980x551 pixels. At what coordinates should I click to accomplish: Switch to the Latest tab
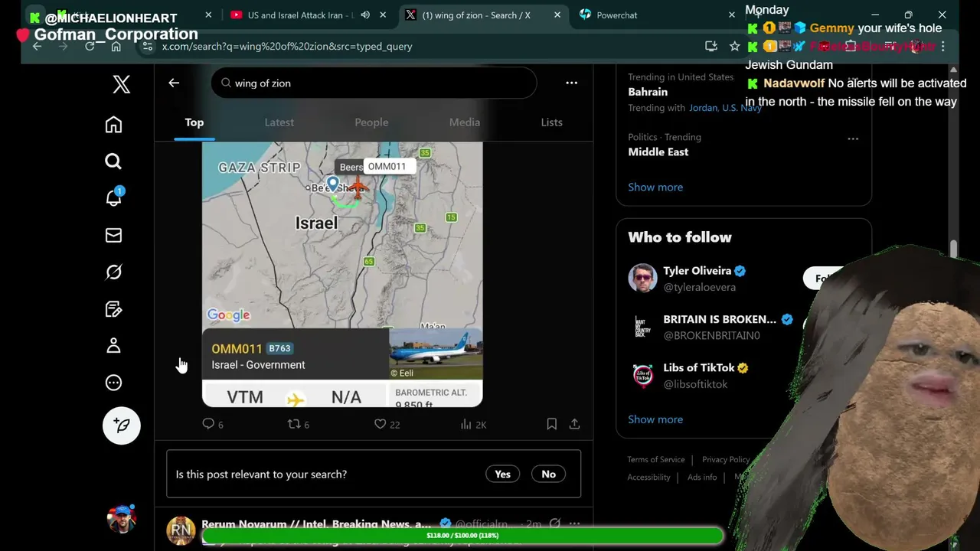click(279, 122)
